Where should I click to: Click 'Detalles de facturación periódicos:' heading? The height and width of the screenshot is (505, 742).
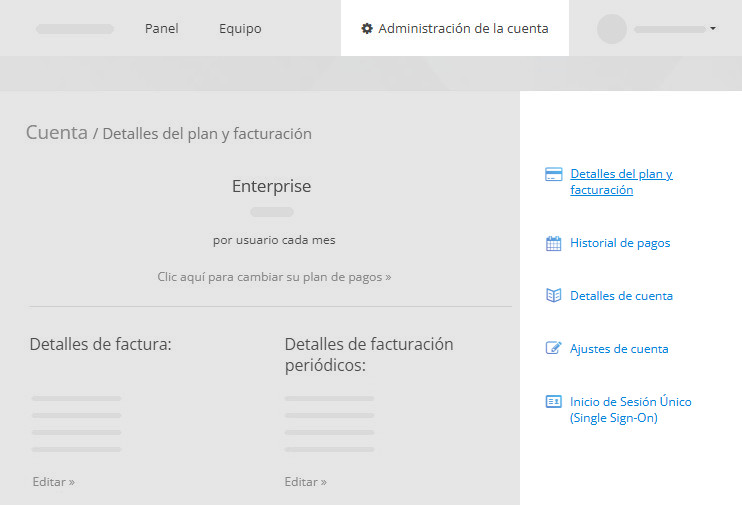369,354
